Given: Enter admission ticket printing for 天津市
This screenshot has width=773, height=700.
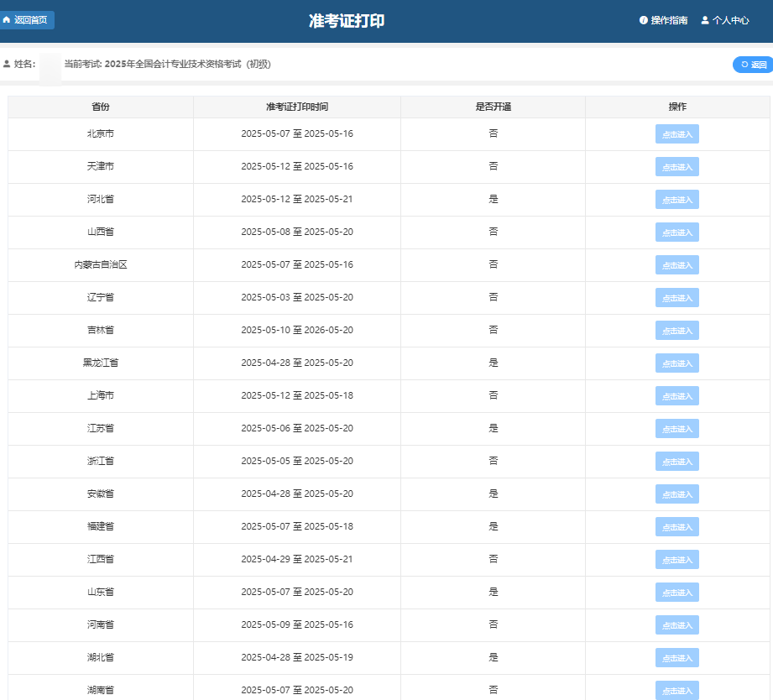Looking at the screenshot, I should (676, 167).
